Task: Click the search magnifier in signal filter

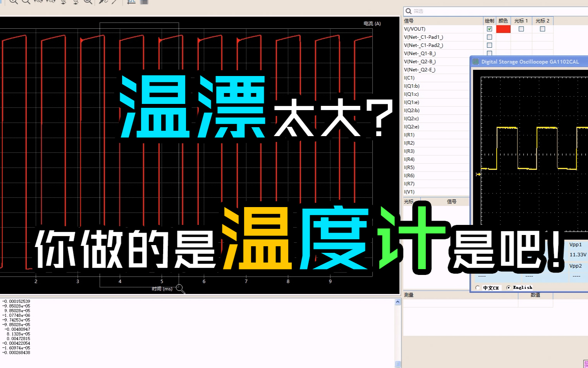Action: coord(408,11)
